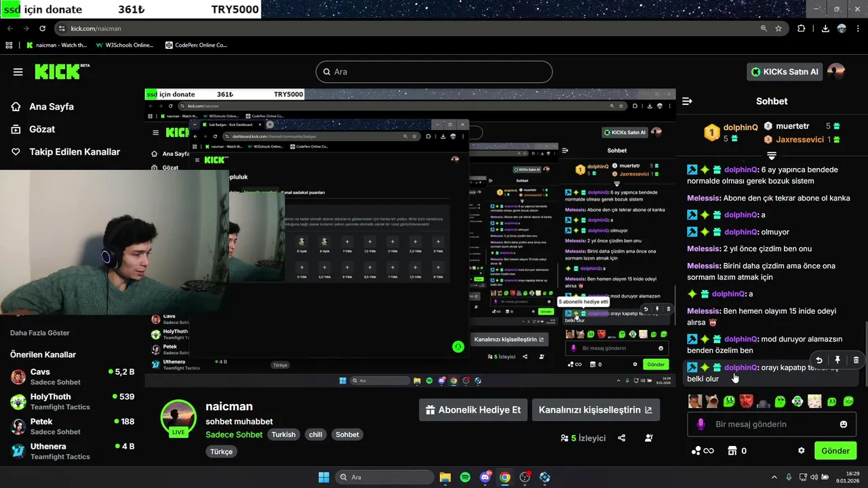Open Spotify from the taskbar
The width and height of the screenshot is (868, 488).
click(465, 477)
